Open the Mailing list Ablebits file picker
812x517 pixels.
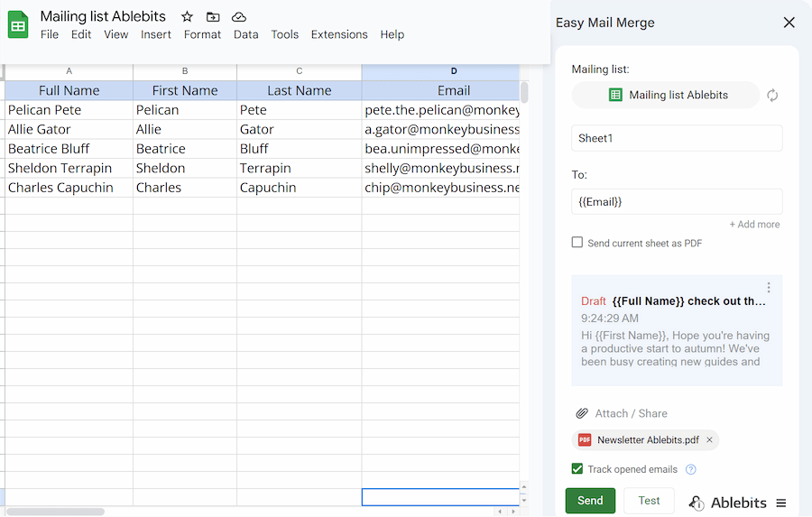(x=666, y=95)
